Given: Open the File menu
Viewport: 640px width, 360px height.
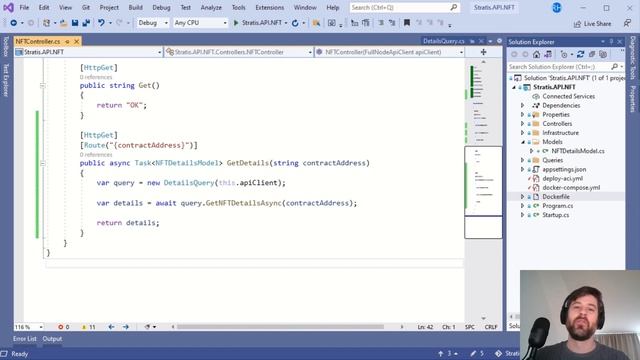Looking at the screenshot, I should coord(24,7).
